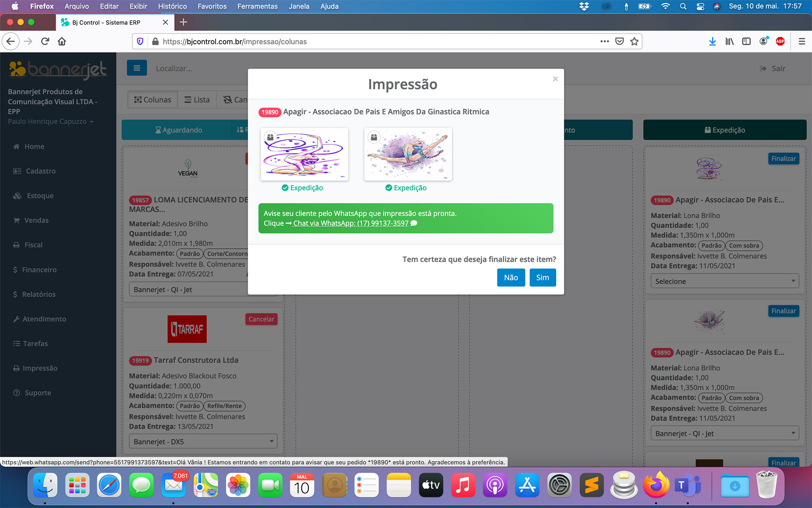Screen dimensions: 812x508
Task: Open Firefox downloads arrow icon
Action: coord(712,41)
